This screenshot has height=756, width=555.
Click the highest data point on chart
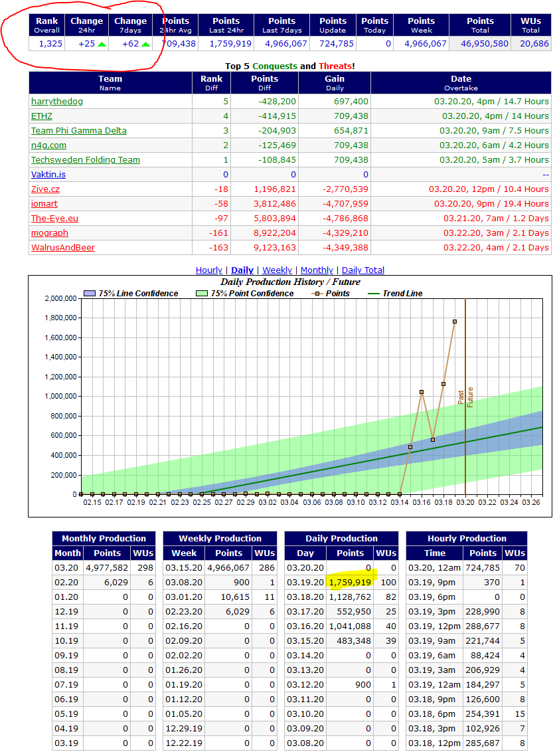[455, 322]
